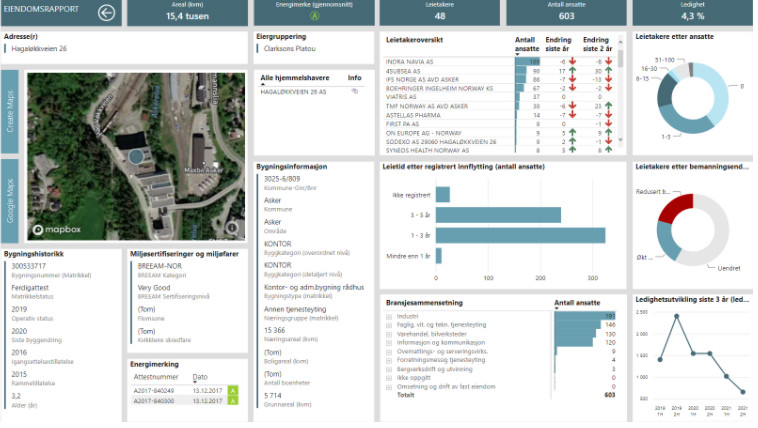
Task: Select the Clarksons Platou owner group entry
Action: pyautogui.click(x=290, y=49)
